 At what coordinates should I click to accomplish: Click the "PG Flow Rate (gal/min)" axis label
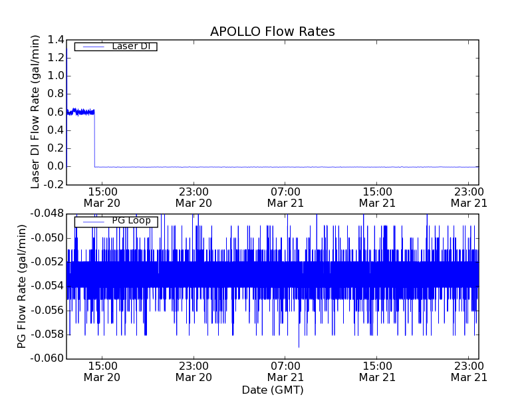pos(22,286)
